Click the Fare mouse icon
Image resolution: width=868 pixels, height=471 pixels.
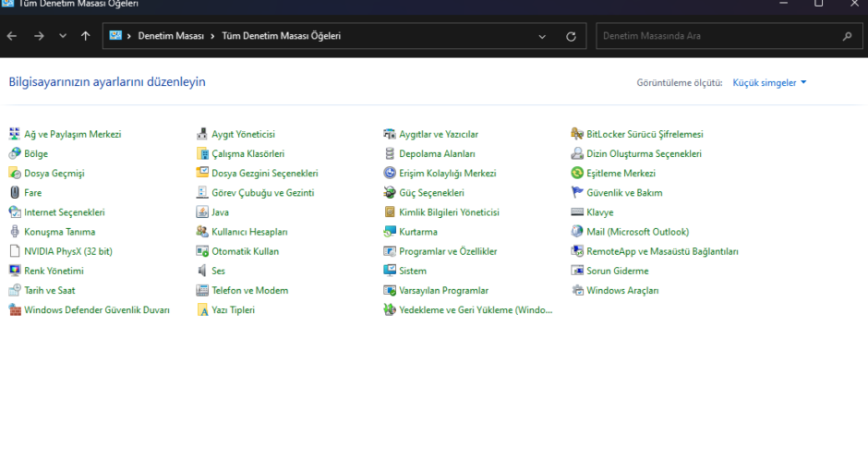click(15, 193)
